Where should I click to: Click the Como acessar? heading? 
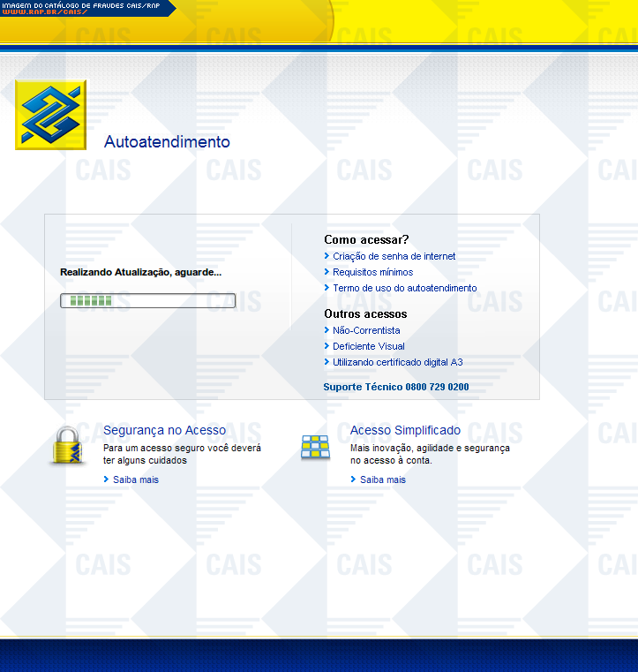click(366, 239)
